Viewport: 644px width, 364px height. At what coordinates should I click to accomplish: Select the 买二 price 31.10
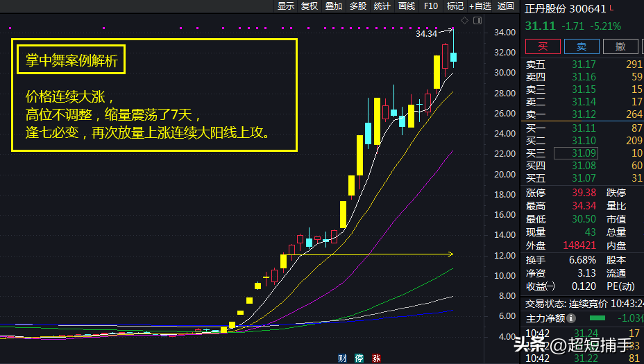[584, 141]
